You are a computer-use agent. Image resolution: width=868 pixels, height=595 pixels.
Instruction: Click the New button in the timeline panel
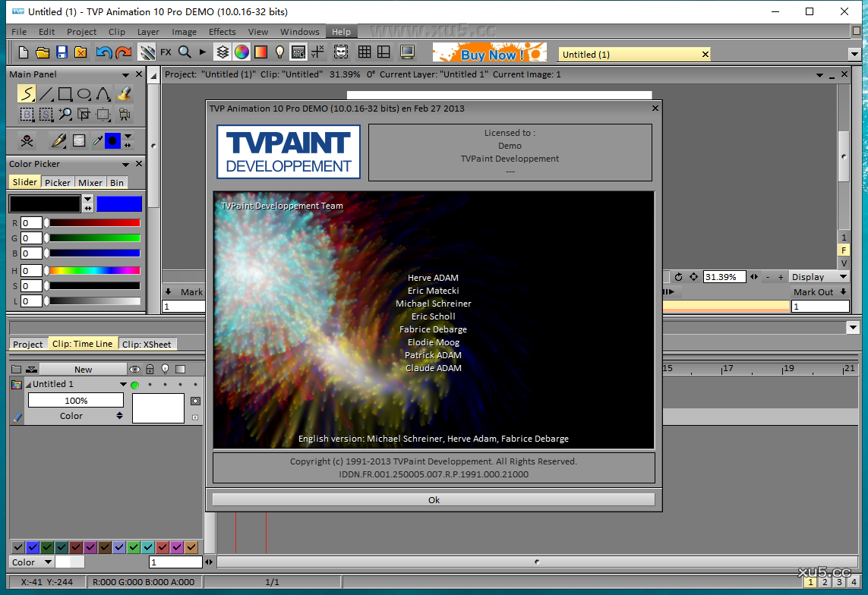tap(84, 369)
